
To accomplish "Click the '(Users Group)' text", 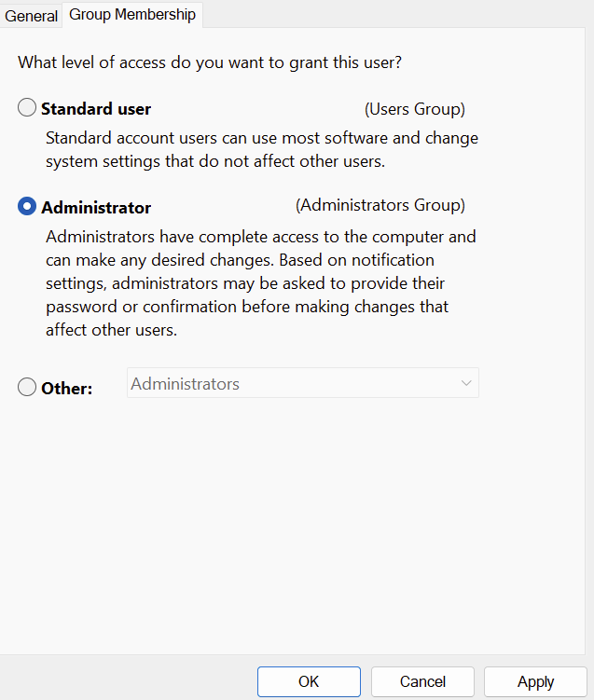I will point(414,109).
